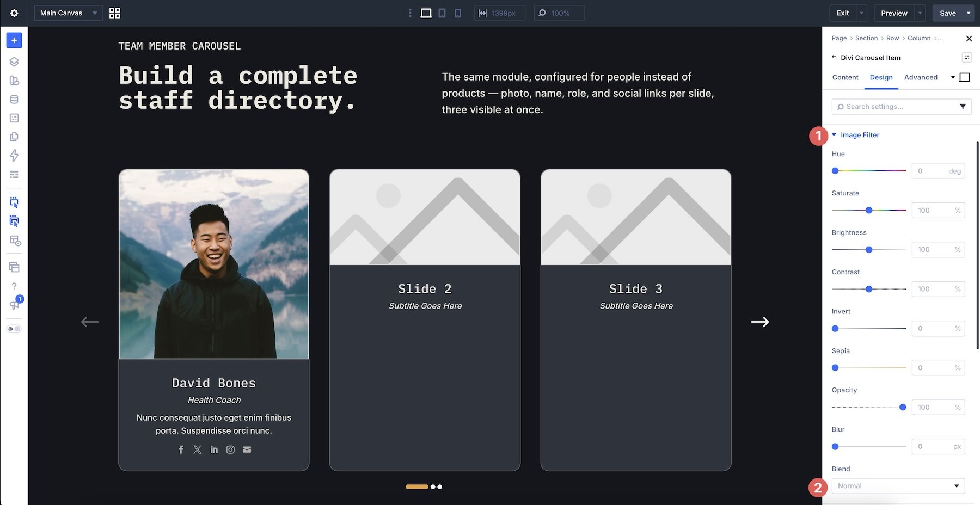Viewport: 980px width, 505px height.
Task: Click back arrow beside Divi Carousel Item
Action: tap(834, 58)
